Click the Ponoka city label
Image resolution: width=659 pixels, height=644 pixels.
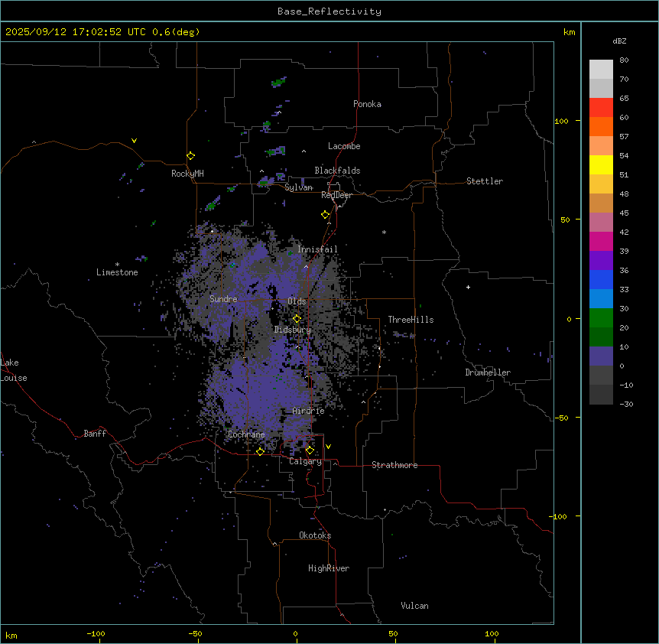pos(367,104)
